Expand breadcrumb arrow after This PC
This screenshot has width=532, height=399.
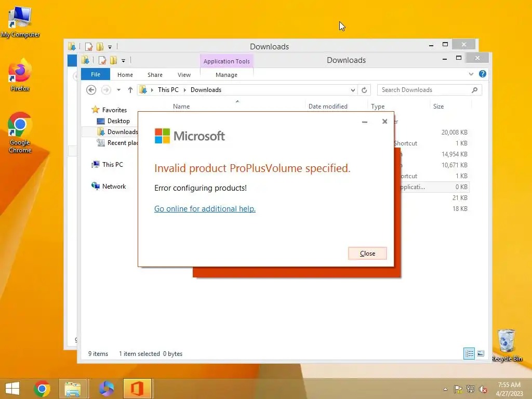click(185, 90)
